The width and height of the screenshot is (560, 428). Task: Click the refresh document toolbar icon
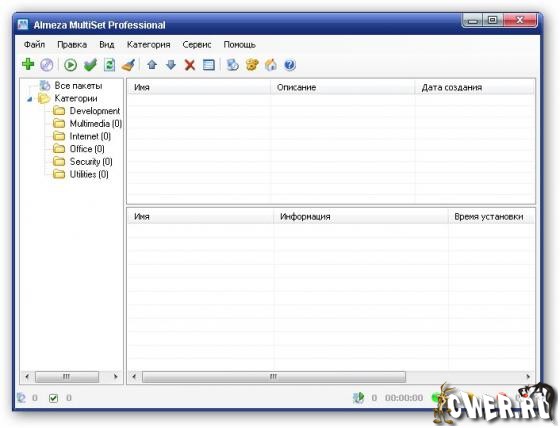coord(109,65)
